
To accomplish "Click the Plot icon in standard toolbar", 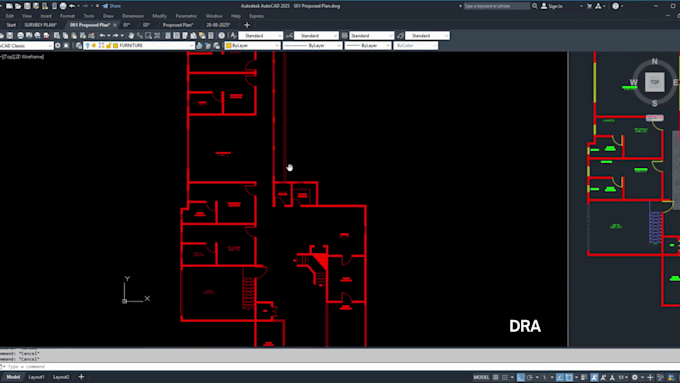I will coord(20,36).
